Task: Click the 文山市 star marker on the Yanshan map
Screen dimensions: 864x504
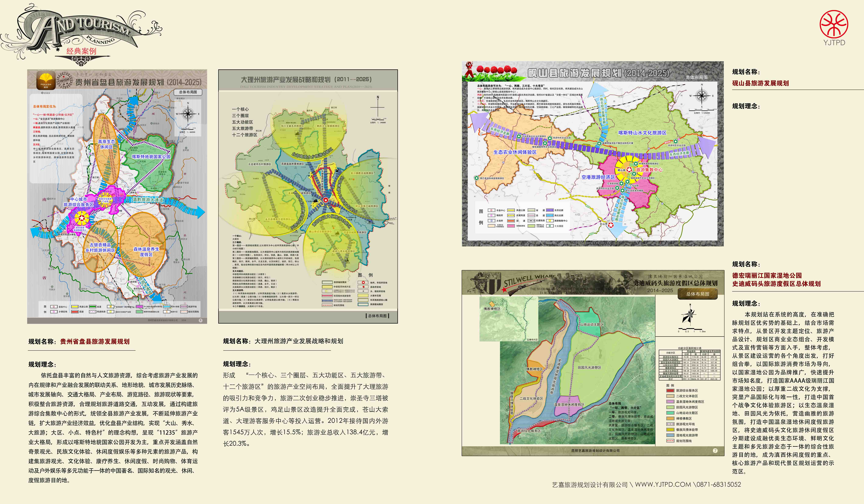Action: (x=611, y=225)
